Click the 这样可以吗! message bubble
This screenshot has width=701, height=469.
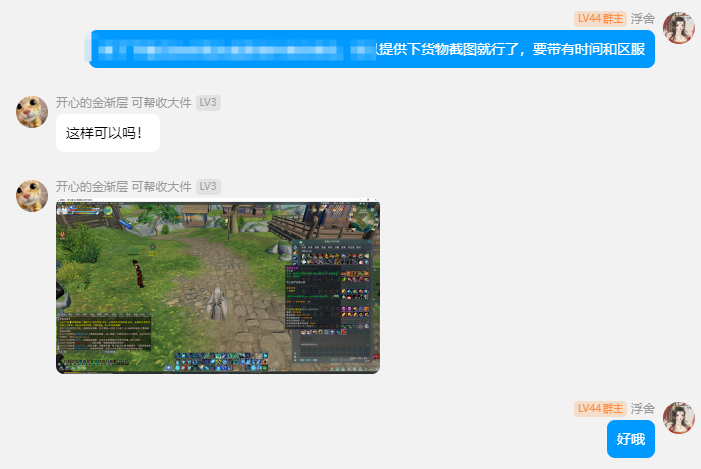point(108,133)
